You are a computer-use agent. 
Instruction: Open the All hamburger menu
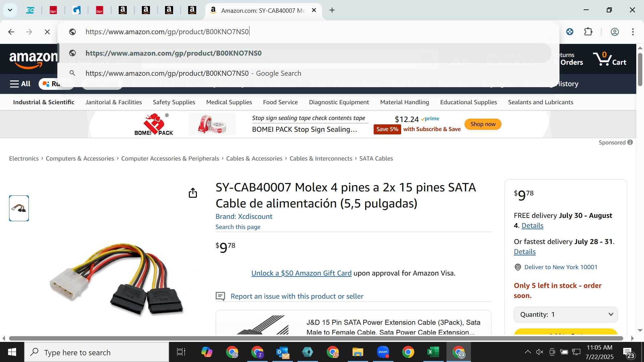click(20, 84)
